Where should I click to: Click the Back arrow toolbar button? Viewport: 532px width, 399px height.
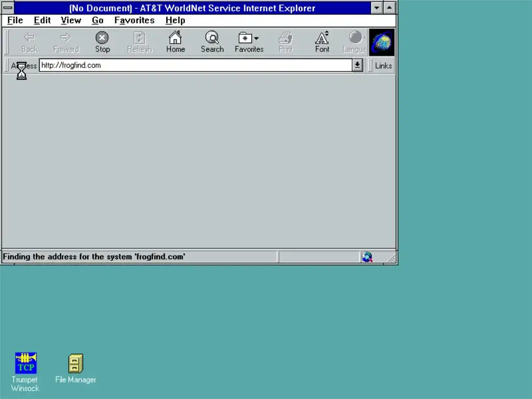tap(30, 42)
